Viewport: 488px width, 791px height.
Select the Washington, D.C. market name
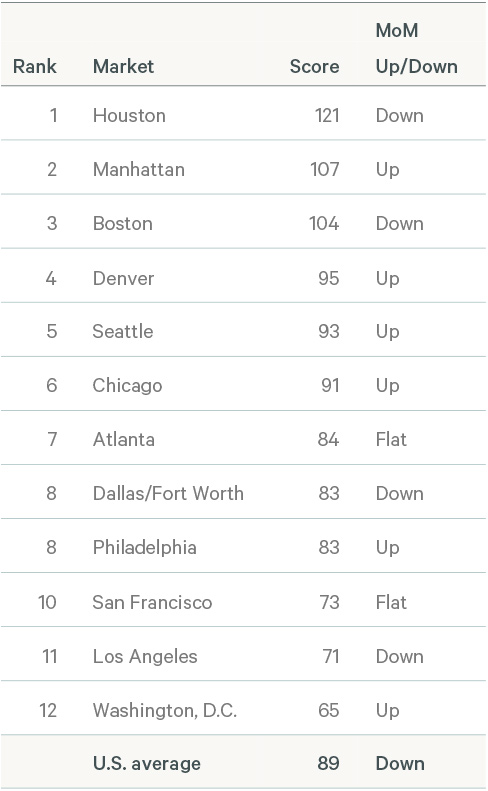coord(165,710)
